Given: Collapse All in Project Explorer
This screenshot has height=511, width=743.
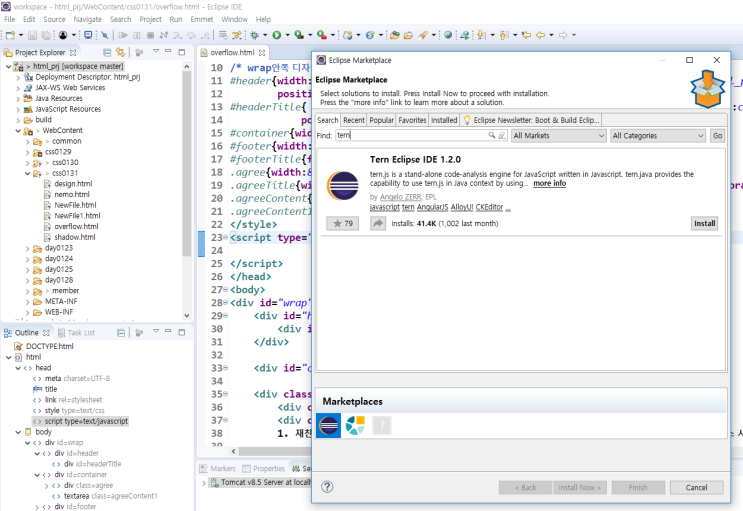Looking at the screenshot, I should pyautogui.click(x=107, y=52).
